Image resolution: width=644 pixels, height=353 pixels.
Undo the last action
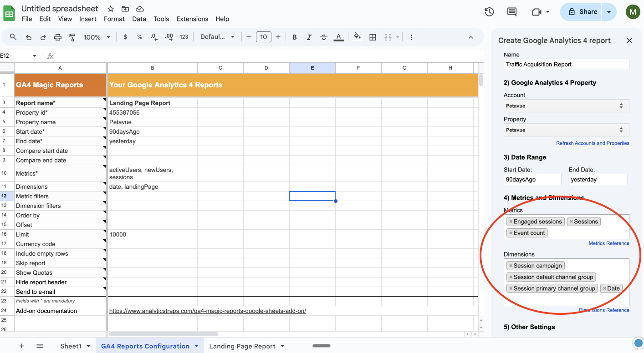[29, 37]
